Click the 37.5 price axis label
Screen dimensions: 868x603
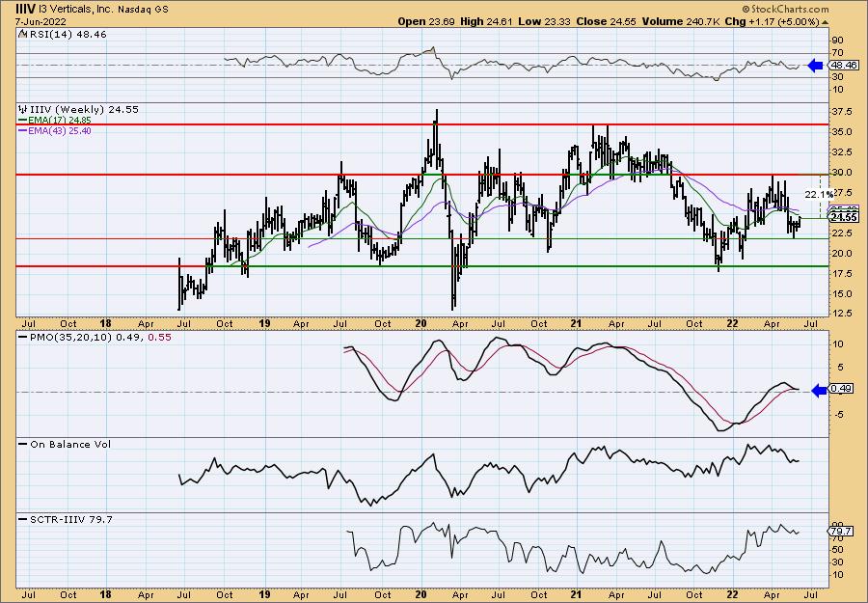(x=841, y=112)
